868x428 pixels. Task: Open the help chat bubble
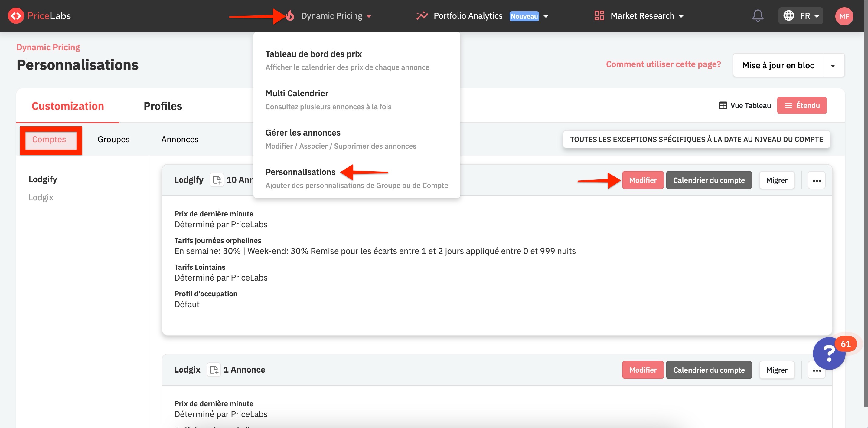[x=829, y=354]
